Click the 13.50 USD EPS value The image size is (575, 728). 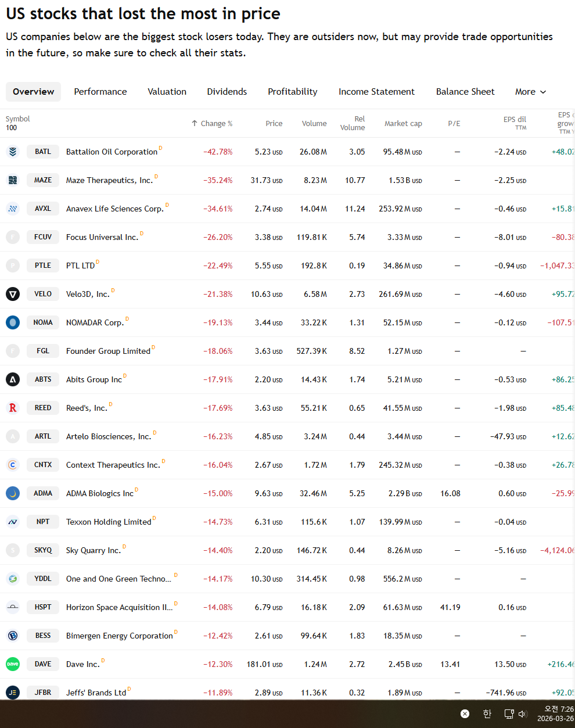click(x=511, y=664)
